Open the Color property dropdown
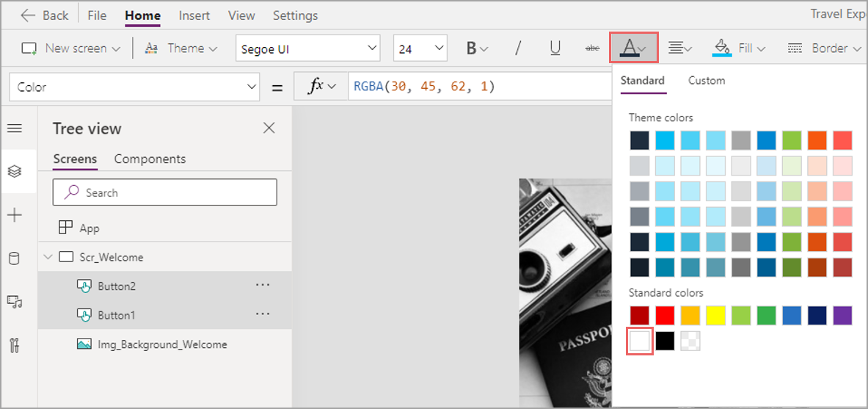 pyautogui.click(x=134, y=87)
